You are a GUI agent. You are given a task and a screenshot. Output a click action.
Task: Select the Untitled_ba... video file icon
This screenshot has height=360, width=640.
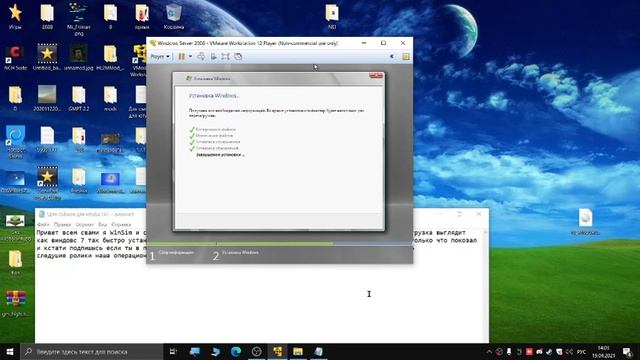(47, 58)
